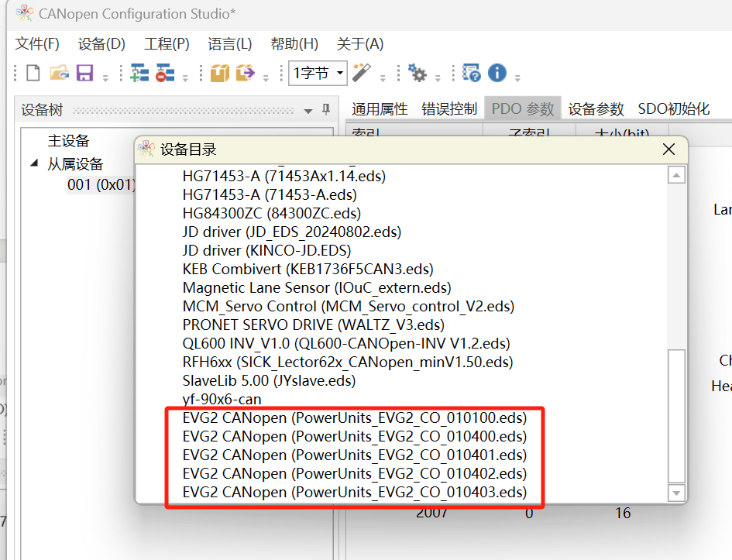The width and height of the screenshot is (732, 560).
Task: Switch to the 通用属性 tab
Action: click(x=380, y=108)
